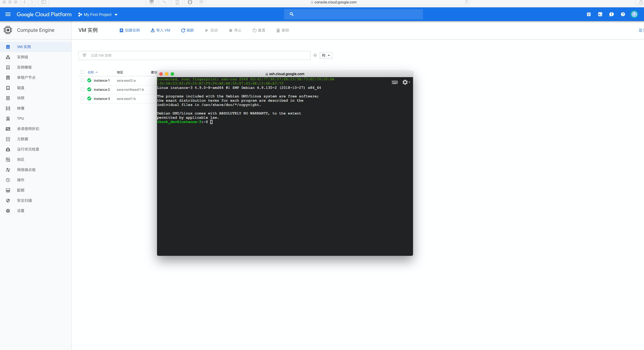
Task: Click the search magnifier icon
Action: click(x=292, y=14)
